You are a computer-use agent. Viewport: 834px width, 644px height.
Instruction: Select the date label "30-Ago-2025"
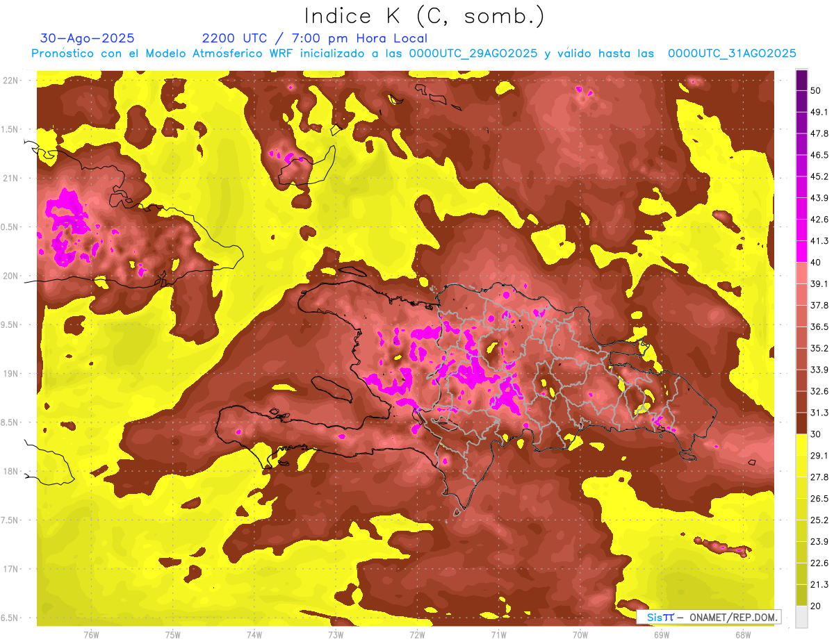point(88,38)
